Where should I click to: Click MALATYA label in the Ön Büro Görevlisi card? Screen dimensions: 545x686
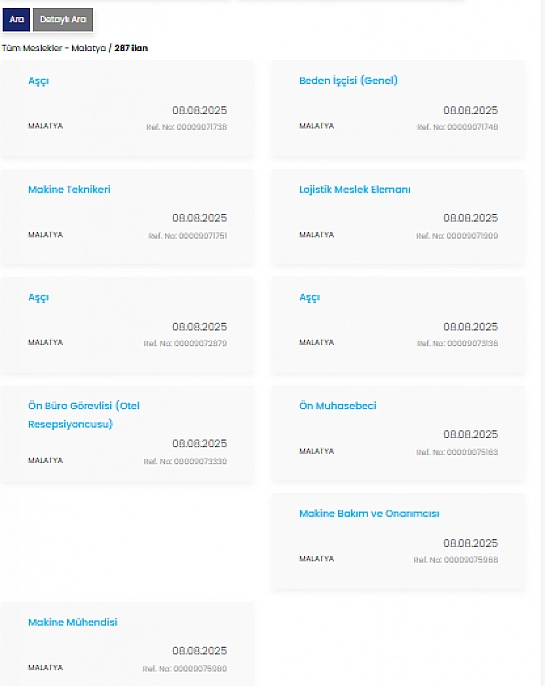point(45,460)
